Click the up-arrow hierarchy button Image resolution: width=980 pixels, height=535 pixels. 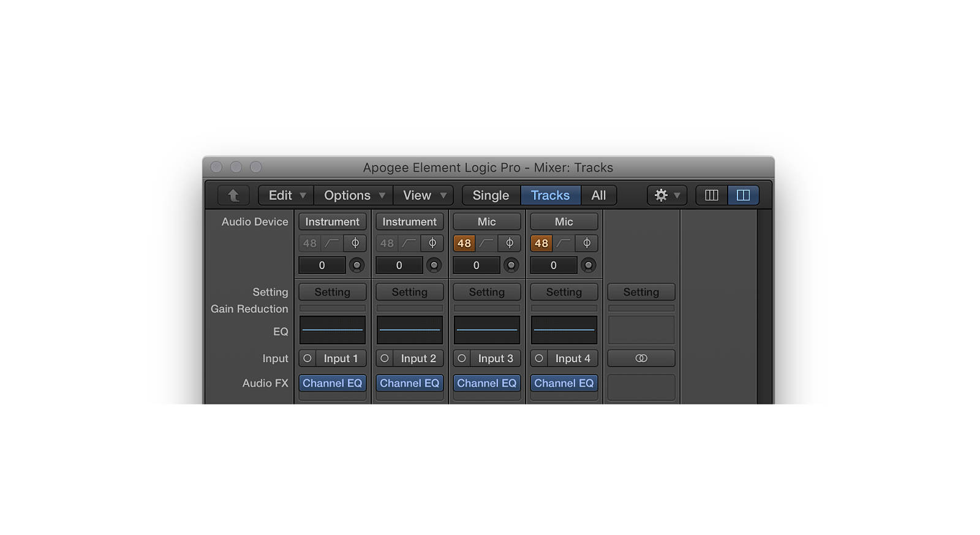click(233, 195)
